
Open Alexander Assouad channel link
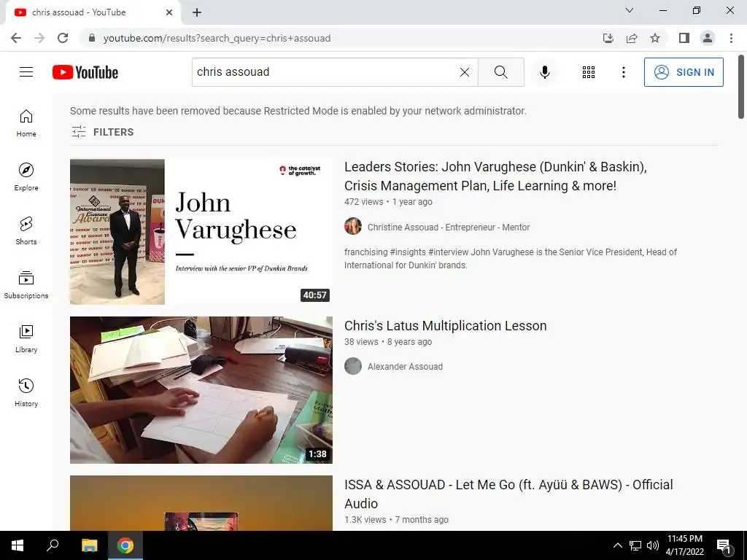406,367
